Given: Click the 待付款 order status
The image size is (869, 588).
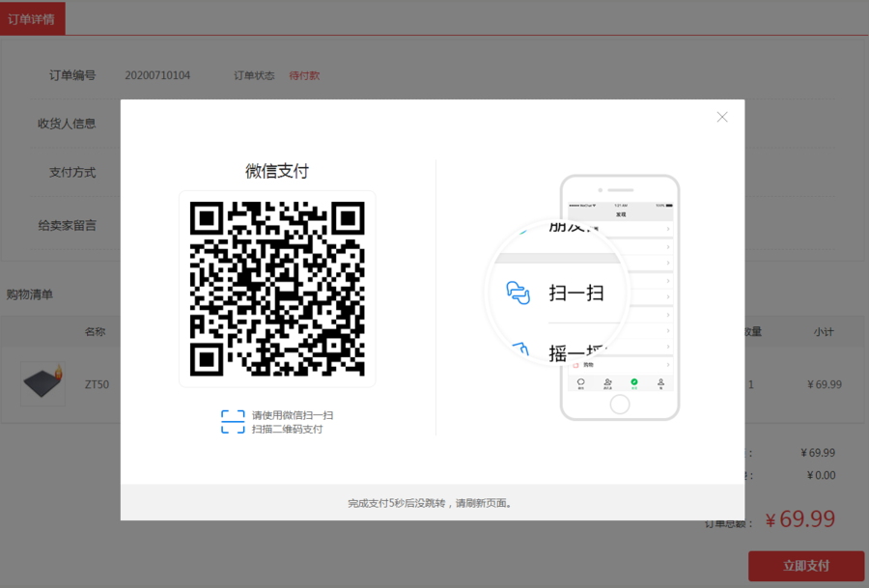Looking at the screenshot, I should (x=304, y=75).
